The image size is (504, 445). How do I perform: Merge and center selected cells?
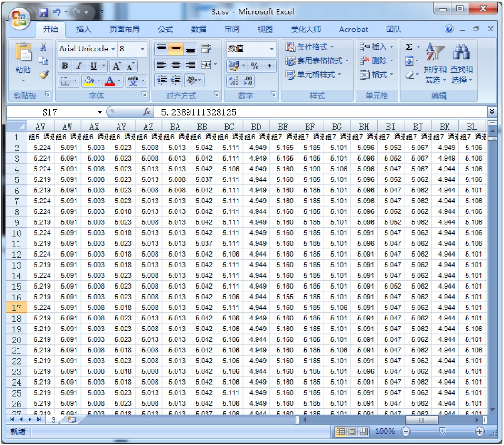coord(206,65)
